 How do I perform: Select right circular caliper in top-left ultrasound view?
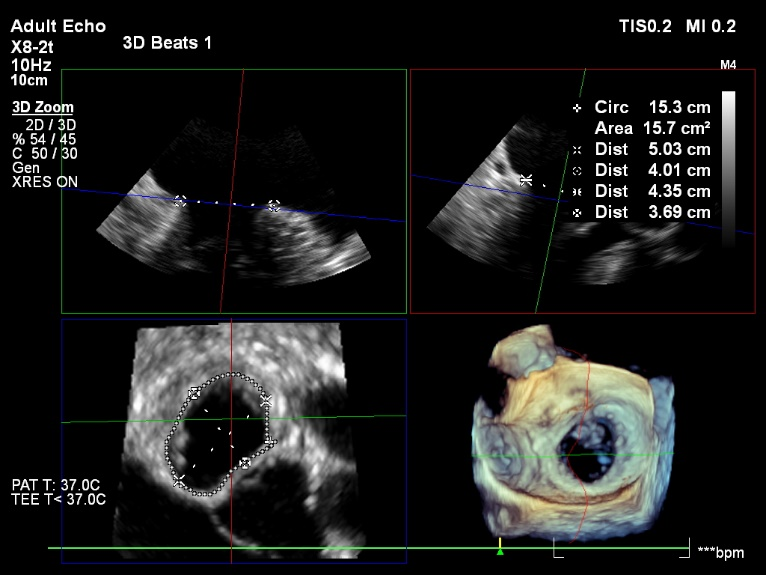(x=274, y=206)
